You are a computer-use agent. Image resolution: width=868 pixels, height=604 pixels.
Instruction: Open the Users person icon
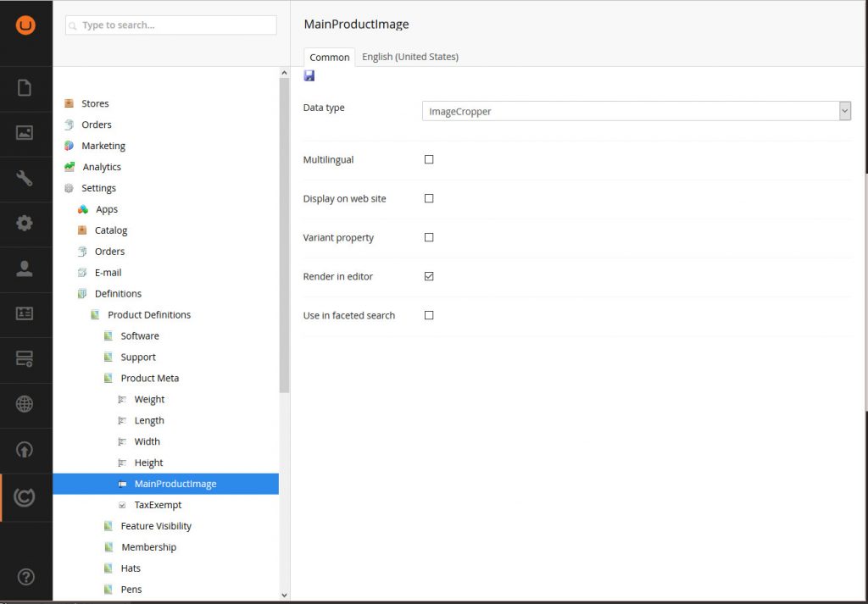point(26,269)
